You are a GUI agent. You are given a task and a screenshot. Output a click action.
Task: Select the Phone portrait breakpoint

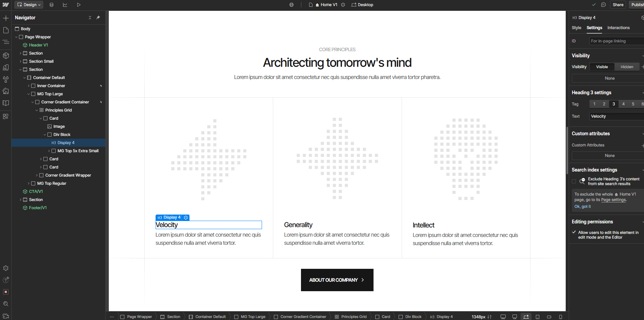click(560, 316)
